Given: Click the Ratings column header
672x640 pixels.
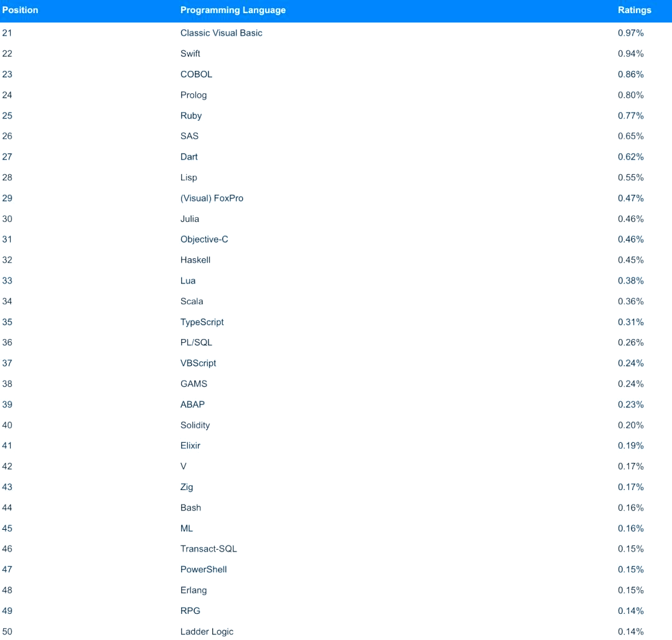Looking at the screenshot, I should coord(634,11).
